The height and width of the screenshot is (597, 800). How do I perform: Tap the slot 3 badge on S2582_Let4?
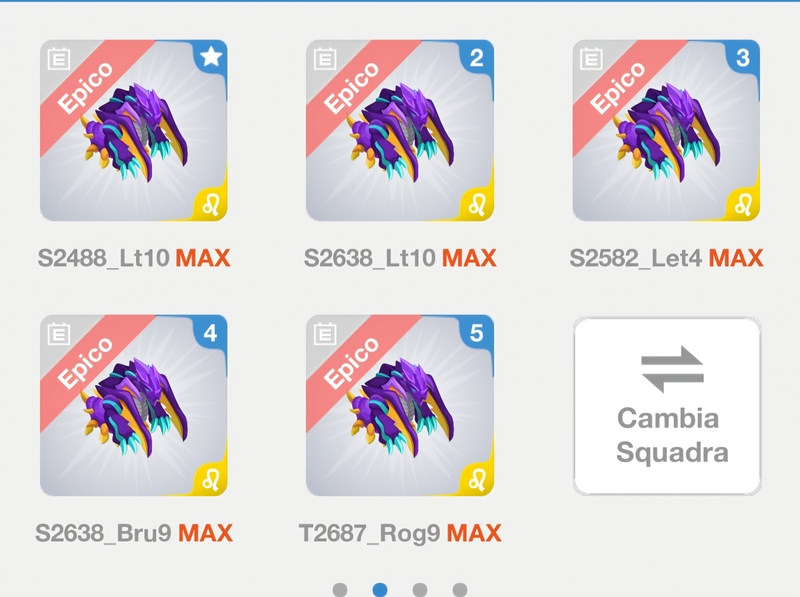click(x=743, y=57)
